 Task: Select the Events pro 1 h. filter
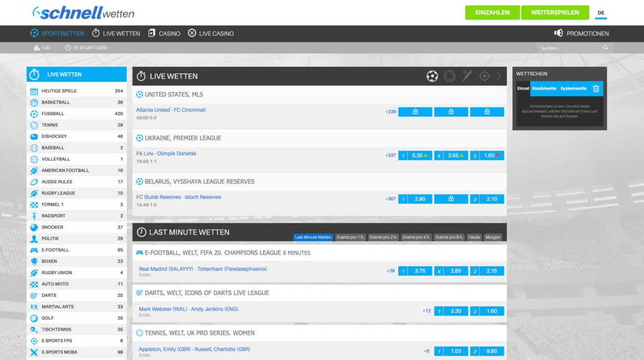350,237
